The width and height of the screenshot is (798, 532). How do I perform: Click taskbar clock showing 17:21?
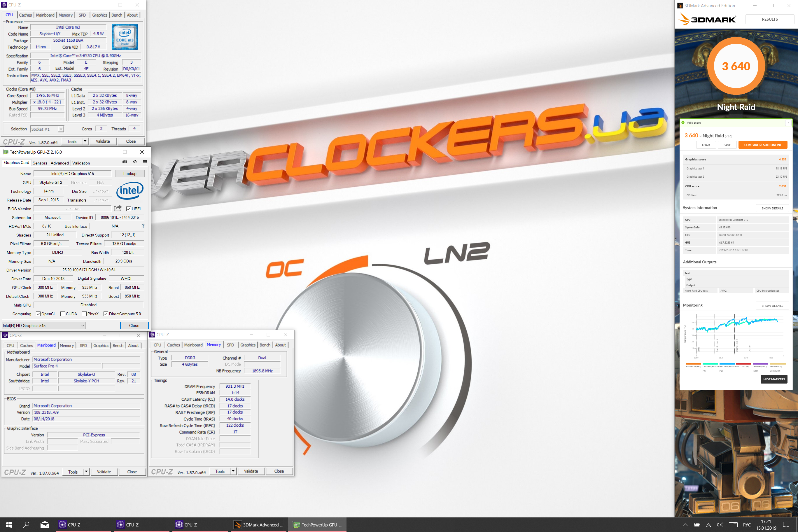point(766,524)
